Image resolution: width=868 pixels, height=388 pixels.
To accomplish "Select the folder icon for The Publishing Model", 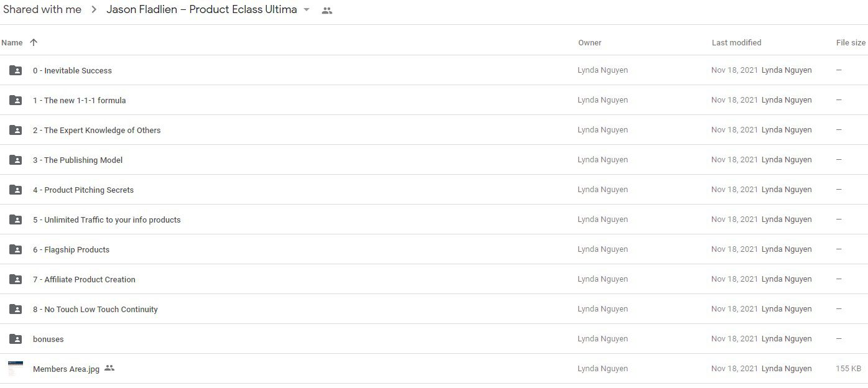I will (16, 160).
